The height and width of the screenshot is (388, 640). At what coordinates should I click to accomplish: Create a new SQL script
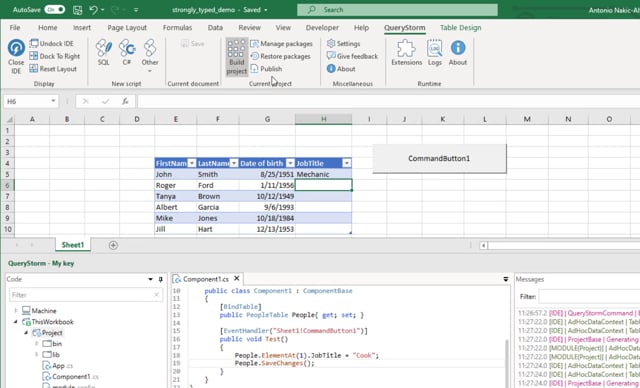[104, 52]
